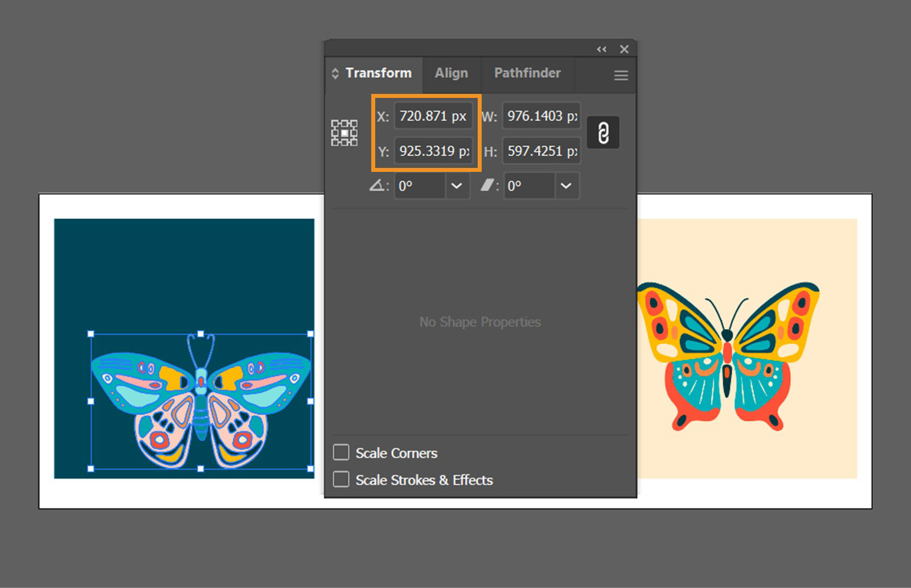Enable Scale Strokes & Effects
The image size is (911, 588).
341,479
